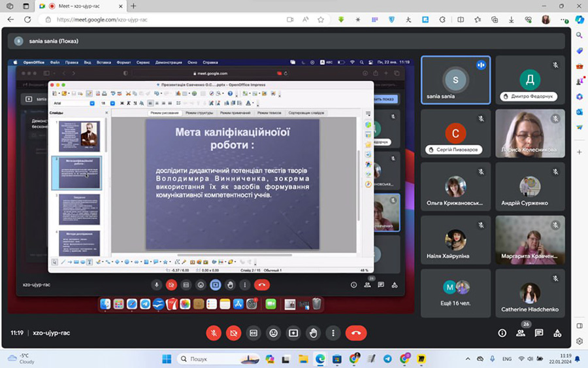Turn on camera in Meet controls
588x368 pixels.
pos(233,333)
